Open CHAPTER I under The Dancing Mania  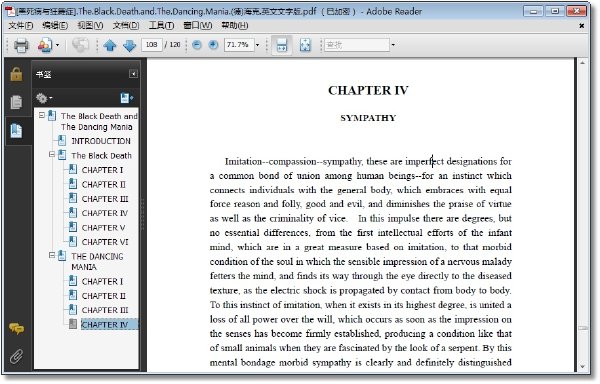coord(102,281)
